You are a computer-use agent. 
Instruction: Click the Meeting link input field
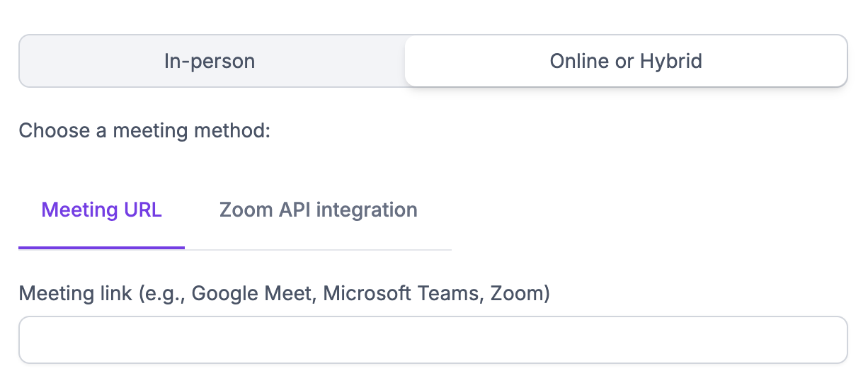click(433, 340)
